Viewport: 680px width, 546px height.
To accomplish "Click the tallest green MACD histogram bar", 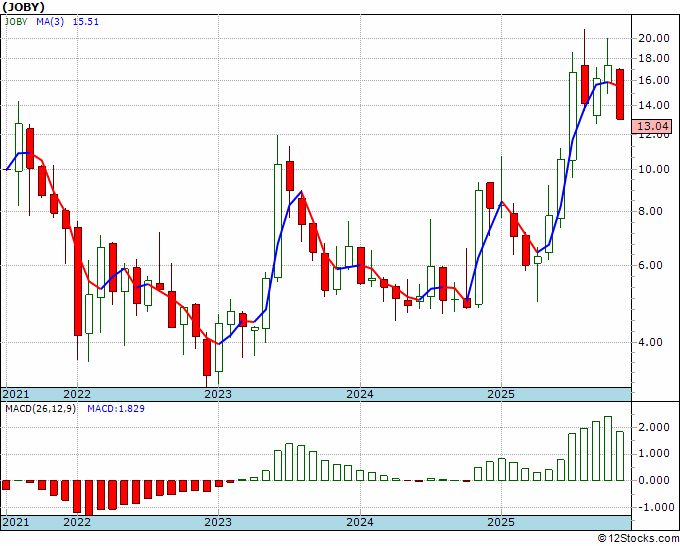I will click(x=608, y=448).
